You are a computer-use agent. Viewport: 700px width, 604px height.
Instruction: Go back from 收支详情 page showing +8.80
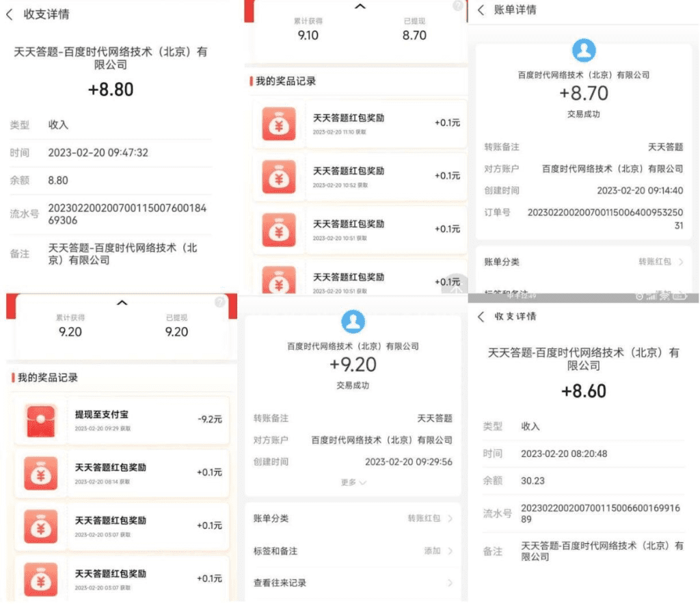[10, 14]
